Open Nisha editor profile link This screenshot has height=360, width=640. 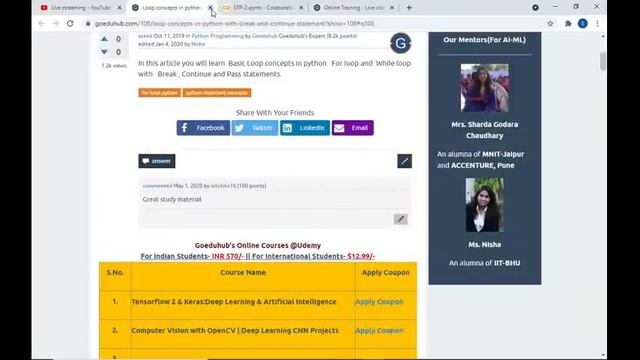[198, 44]
